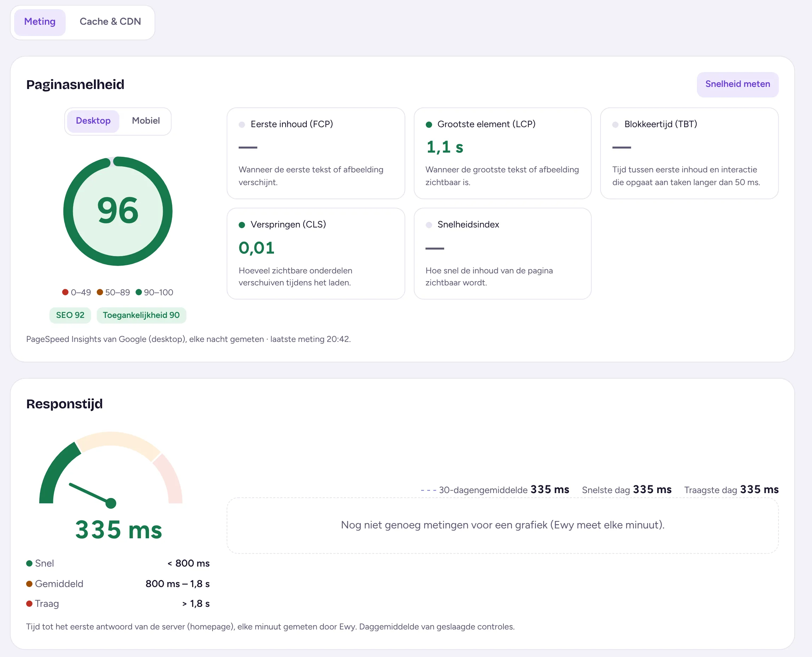Click the orange Gemiddeld legend dot
This screenshot has width=812, height=657.
click(29, 584)
